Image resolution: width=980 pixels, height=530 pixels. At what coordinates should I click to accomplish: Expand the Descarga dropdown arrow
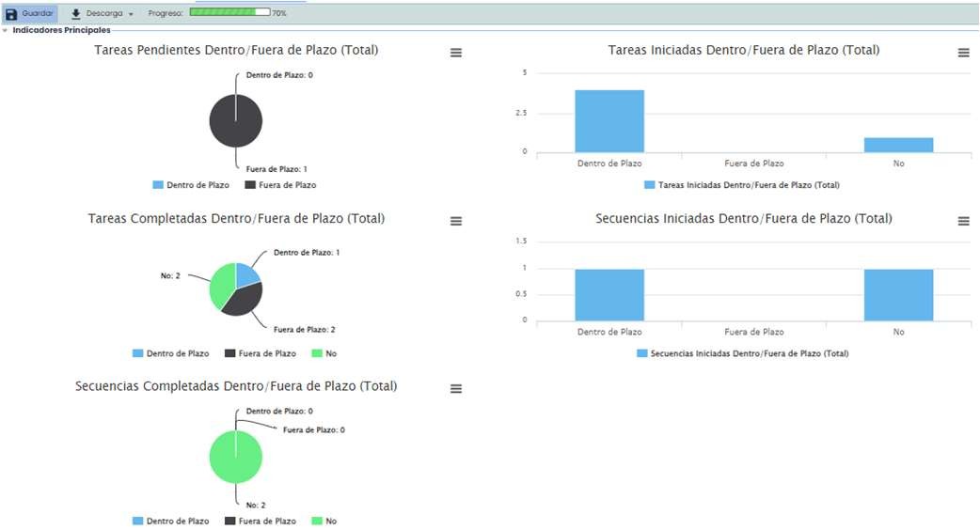tap(131, 15)
